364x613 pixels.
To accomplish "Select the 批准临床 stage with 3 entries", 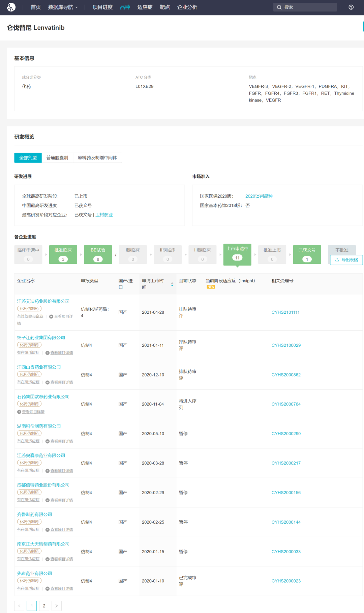I will [x=63, y=254].
